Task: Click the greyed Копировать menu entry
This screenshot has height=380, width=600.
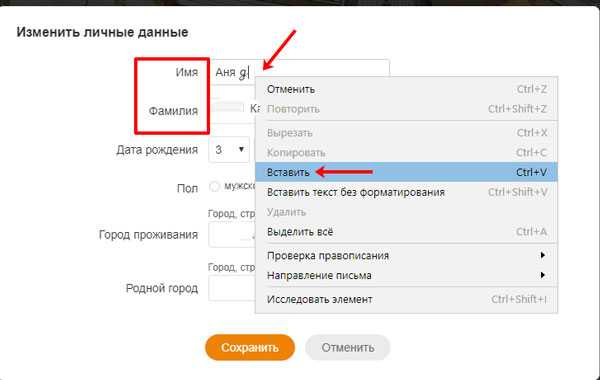Action: (406, 153)
